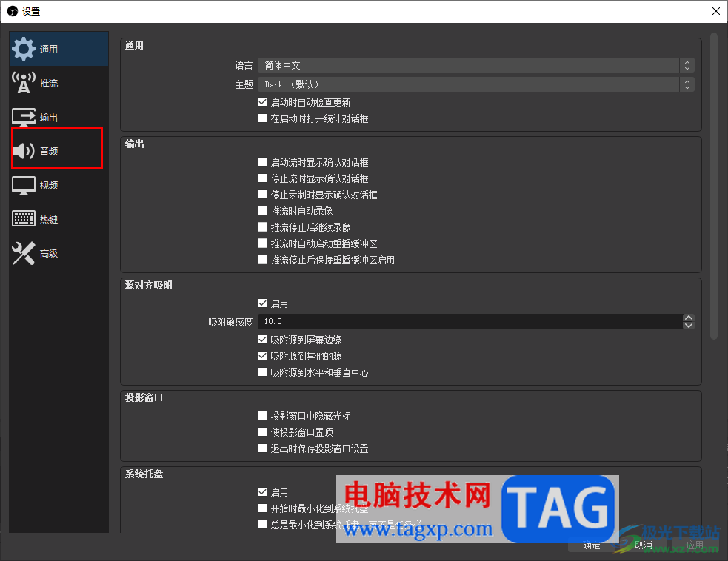
Task: Enable 推流时自动录像 checkbox
Action: (262, 211)
